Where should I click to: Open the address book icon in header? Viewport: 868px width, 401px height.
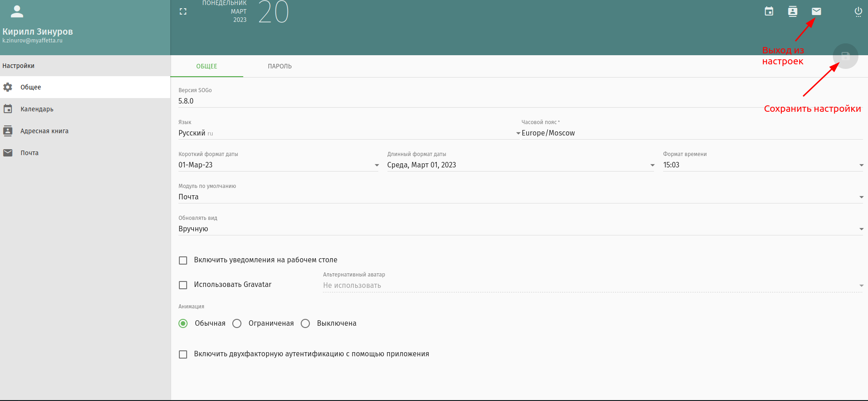click(x=793, y=11)
